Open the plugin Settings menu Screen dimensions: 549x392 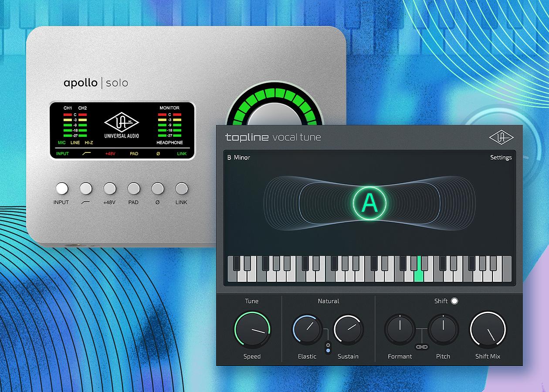pos(501,157)
